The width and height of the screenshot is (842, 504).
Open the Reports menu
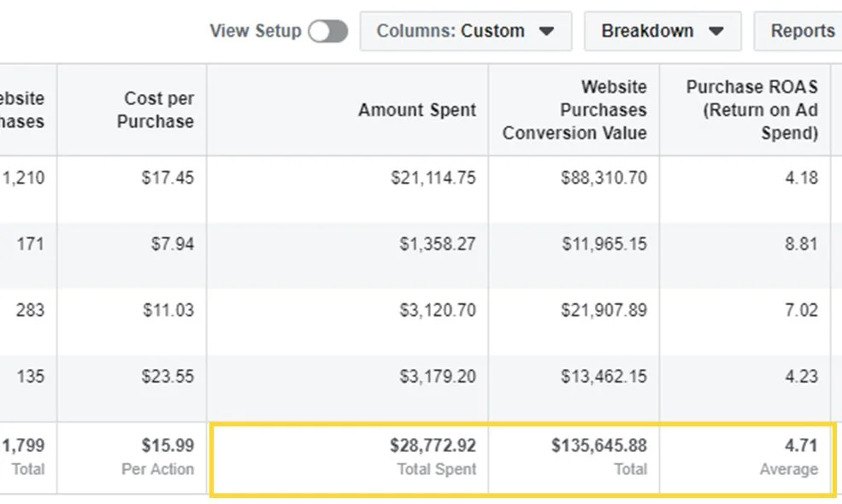(x=802, y=32)
